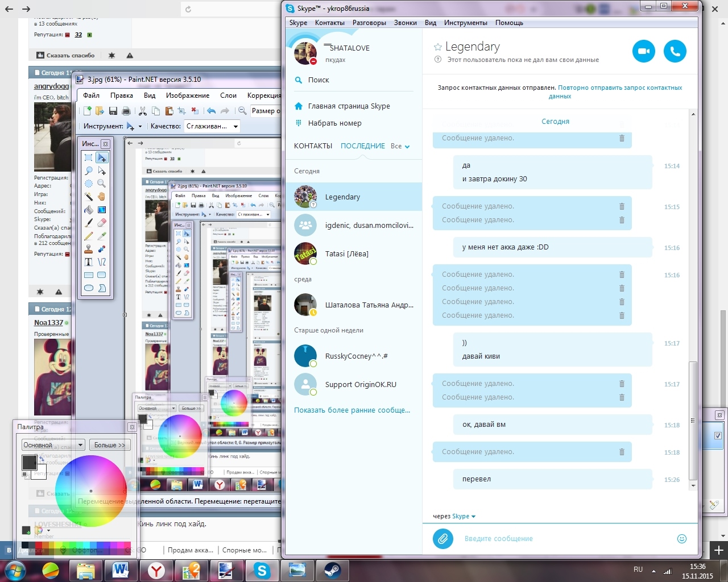Select the Rectangle Select tool in Paint.NET

pyautogui.click(x=89, y=157)
